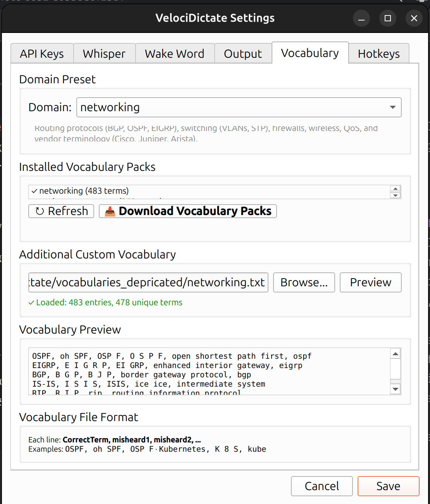The height and width of the screenshot is (504, 430).
Task: Cancel the settings dialog
Action: tap(321, 486)
